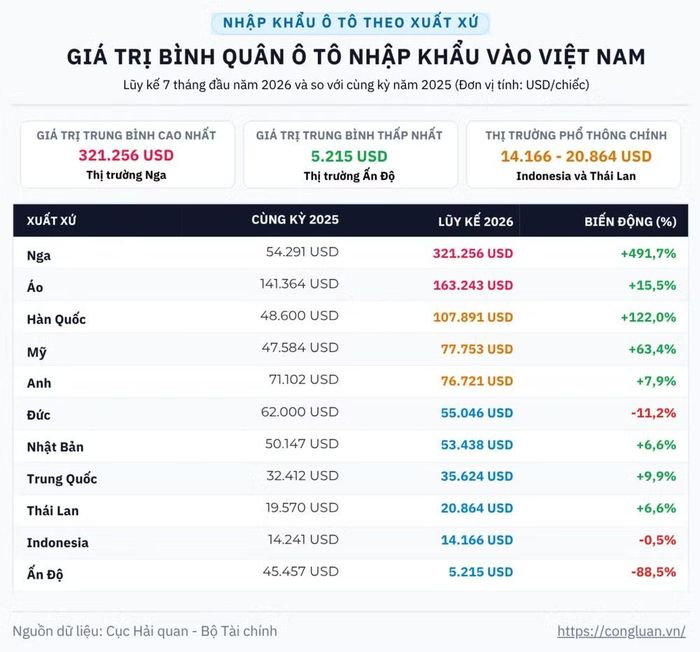Click the Indonesia và Thái Lan market card
700x652 pixels.
(x=574, y=155)
